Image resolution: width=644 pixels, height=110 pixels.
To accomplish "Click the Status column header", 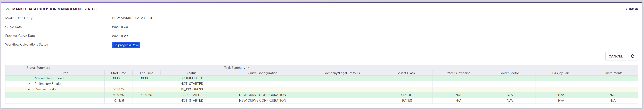I will (x=192, y=73).
